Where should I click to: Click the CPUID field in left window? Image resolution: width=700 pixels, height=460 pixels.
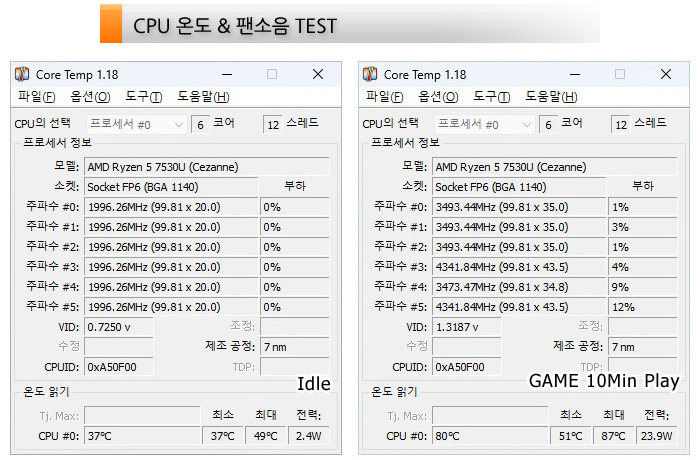tap(118, 367)
